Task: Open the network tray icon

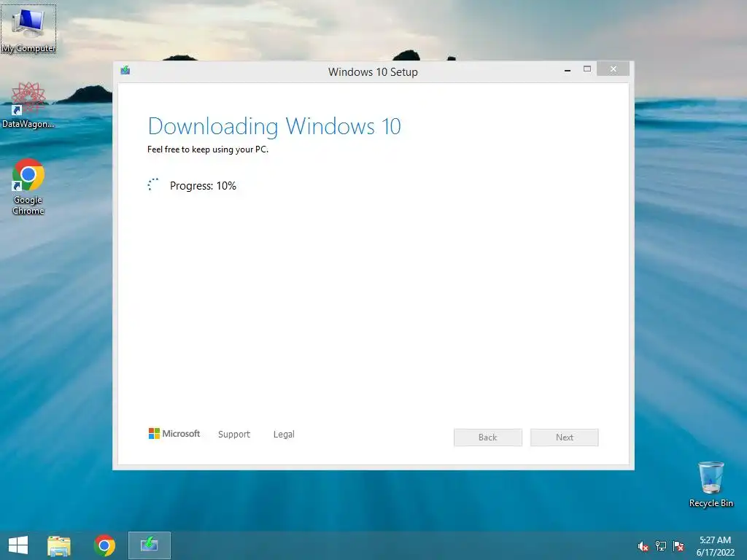Action: pyautogui.click(x=661, y=546)
